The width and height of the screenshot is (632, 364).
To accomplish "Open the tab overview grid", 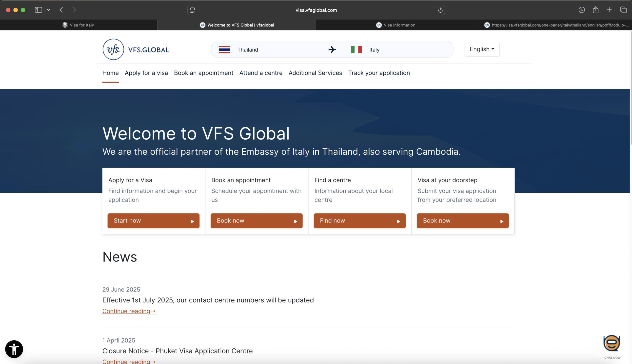I will click(623, 10).
